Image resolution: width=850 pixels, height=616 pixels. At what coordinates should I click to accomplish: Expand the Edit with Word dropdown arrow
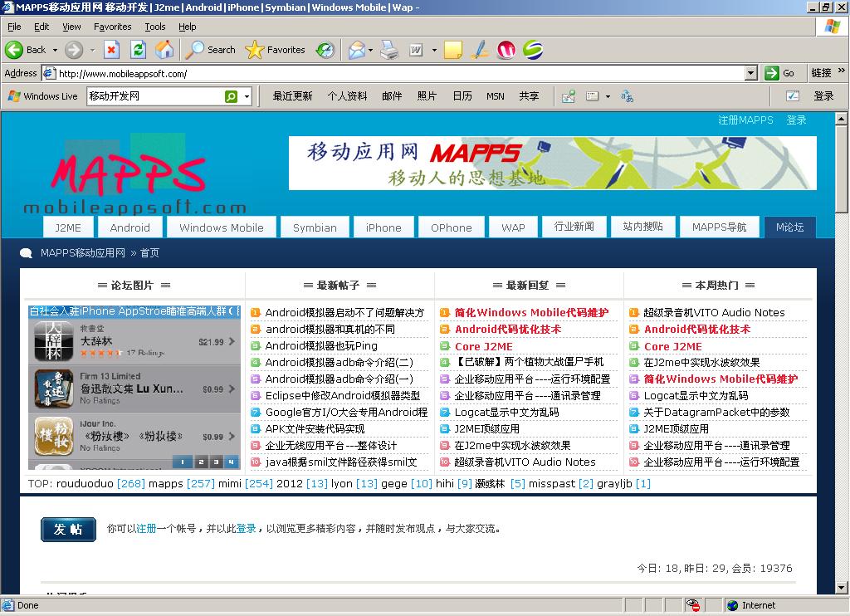pyautogui.click(x=434, y=50)
